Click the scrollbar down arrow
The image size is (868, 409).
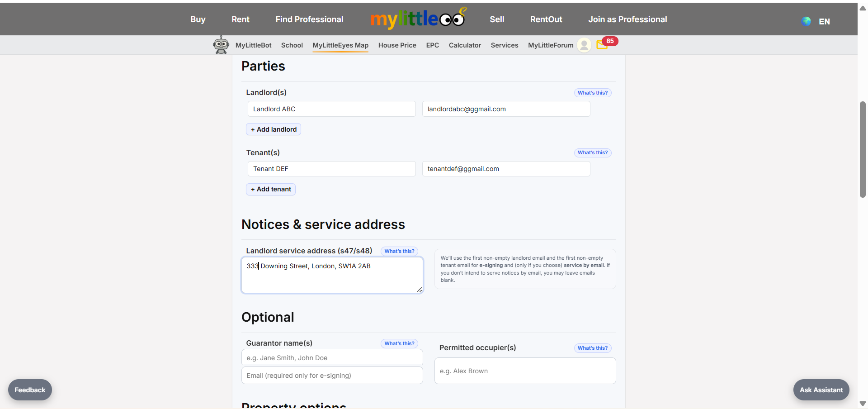click(862, 404)
